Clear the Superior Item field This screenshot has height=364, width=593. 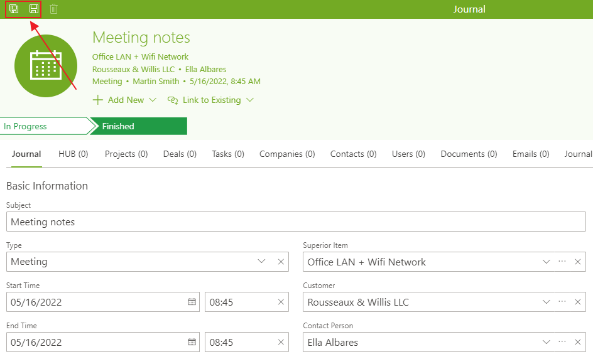click(x=577, y=262)
